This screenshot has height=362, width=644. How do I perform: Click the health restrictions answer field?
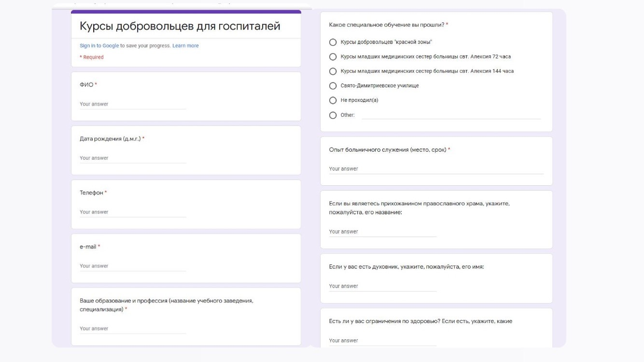(381, 340)
